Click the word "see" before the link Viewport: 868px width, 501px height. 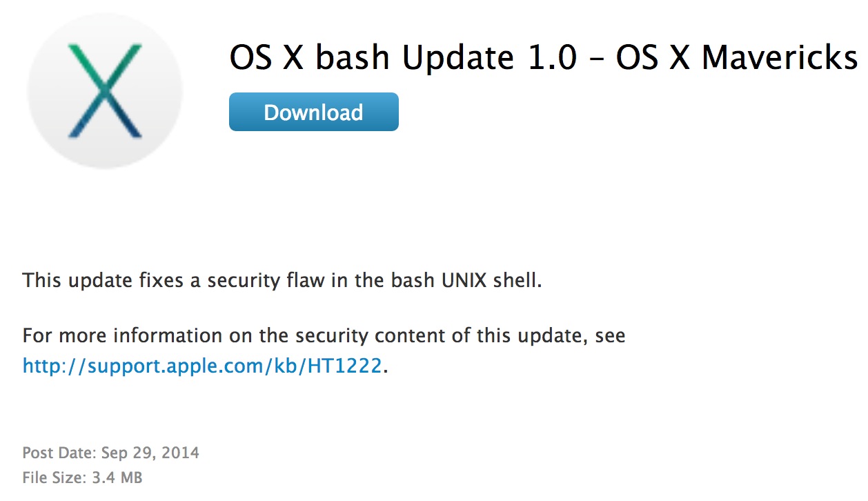tap(609, 336)
